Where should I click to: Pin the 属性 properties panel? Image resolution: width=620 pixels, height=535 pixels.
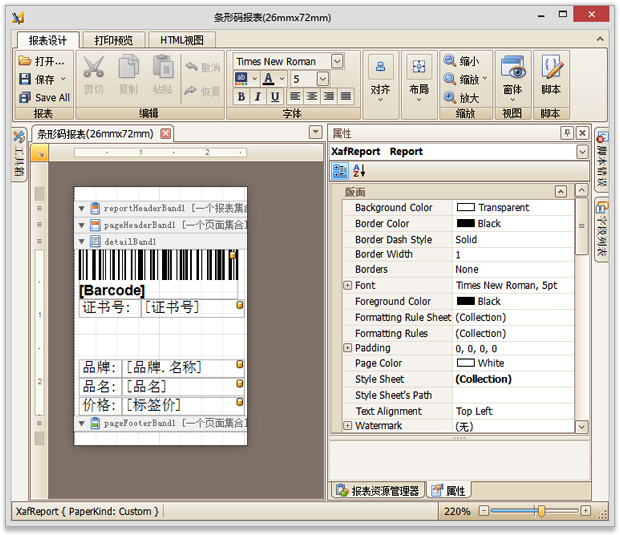(x=567, y=133)
